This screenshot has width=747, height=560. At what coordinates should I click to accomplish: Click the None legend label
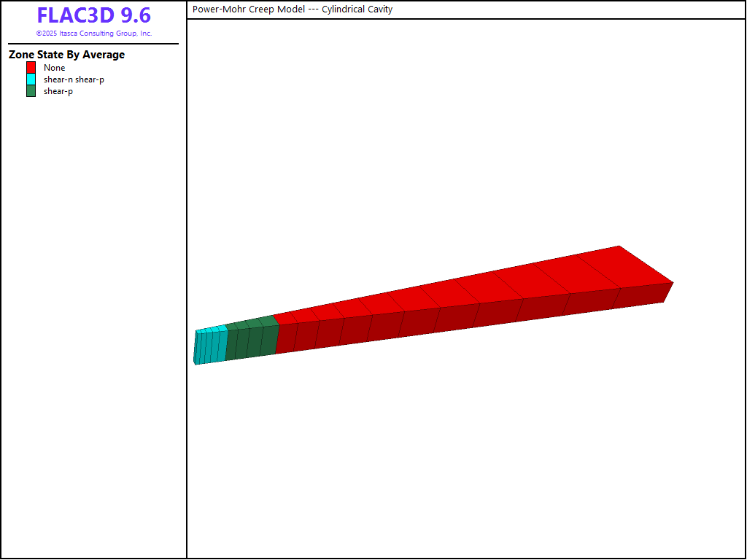(54, 68)
